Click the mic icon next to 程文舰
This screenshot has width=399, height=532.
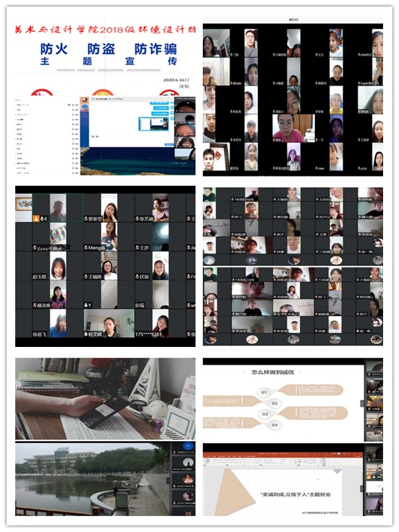point(87,334)
